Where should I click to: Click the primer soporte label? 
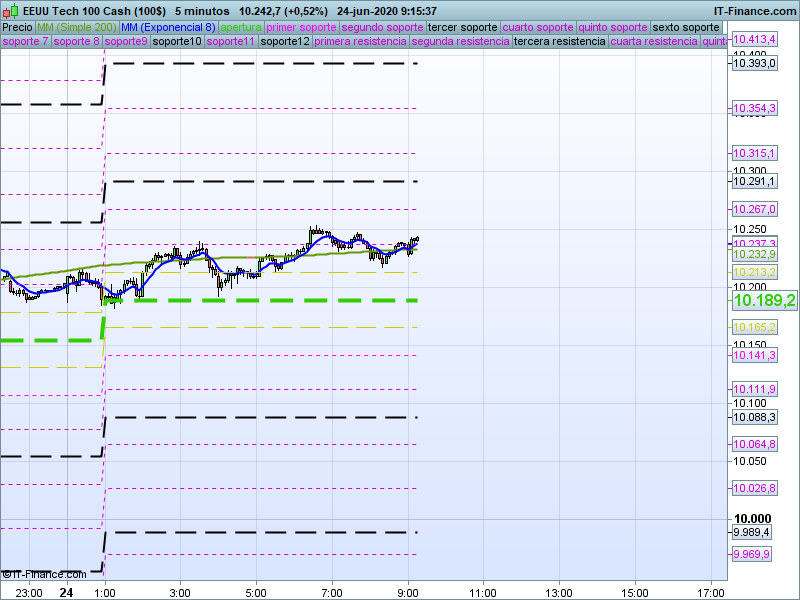(301, 27)
